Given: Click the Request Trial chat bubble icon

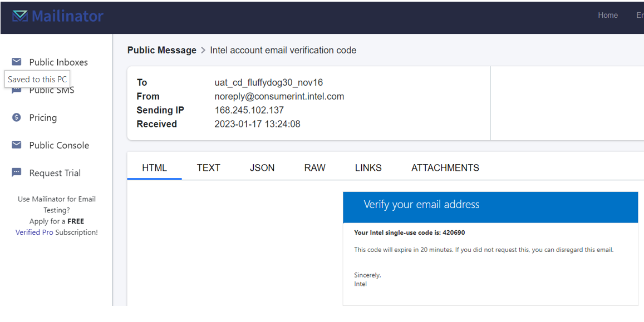Looking at the screenshot, I should coord(17,173).
